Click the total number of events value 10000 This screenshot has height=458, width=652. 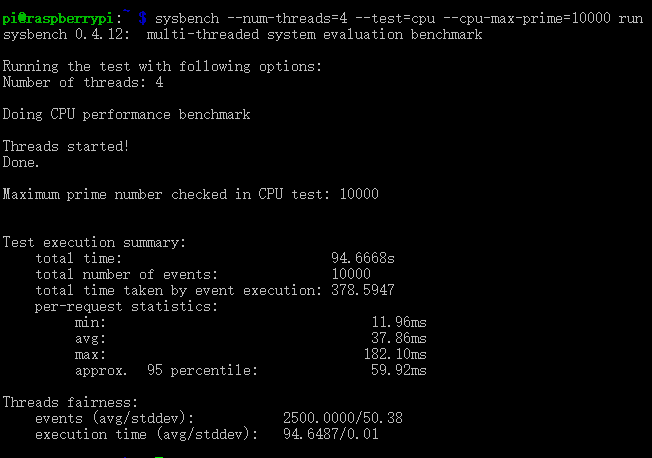pos(351,274)
